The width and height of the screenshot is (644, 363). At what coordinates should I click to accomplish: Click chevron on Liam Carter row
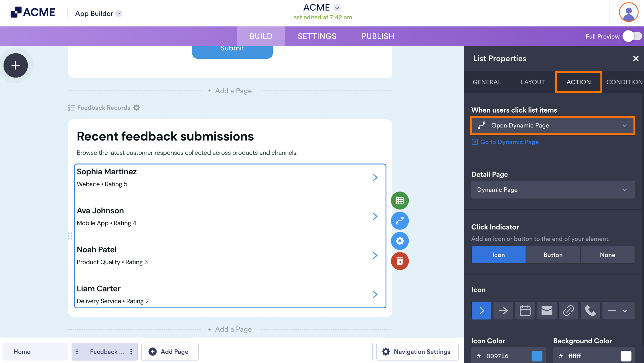point(375,294)
